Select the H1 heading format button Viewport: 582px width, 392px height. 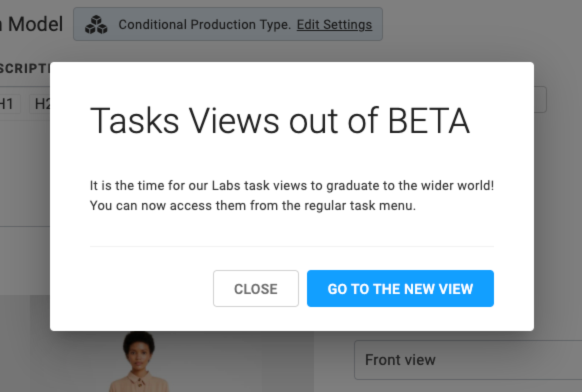(x=7, y=103)
